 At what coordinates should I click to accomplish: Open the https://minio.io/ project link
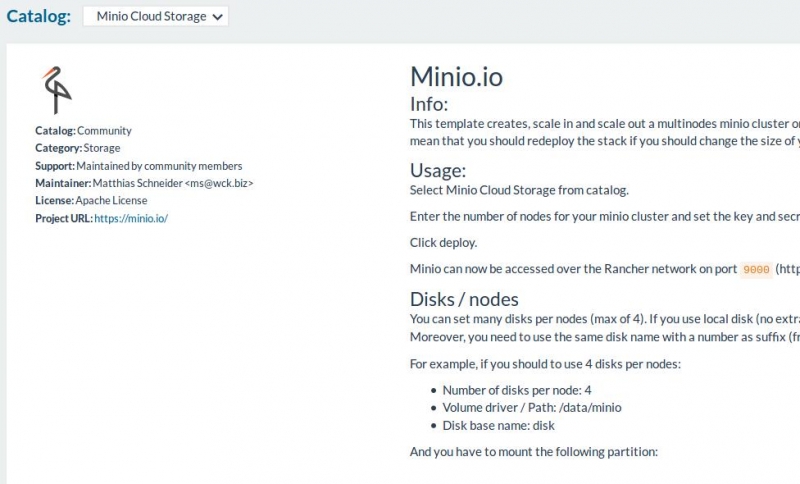click(131, 218)
